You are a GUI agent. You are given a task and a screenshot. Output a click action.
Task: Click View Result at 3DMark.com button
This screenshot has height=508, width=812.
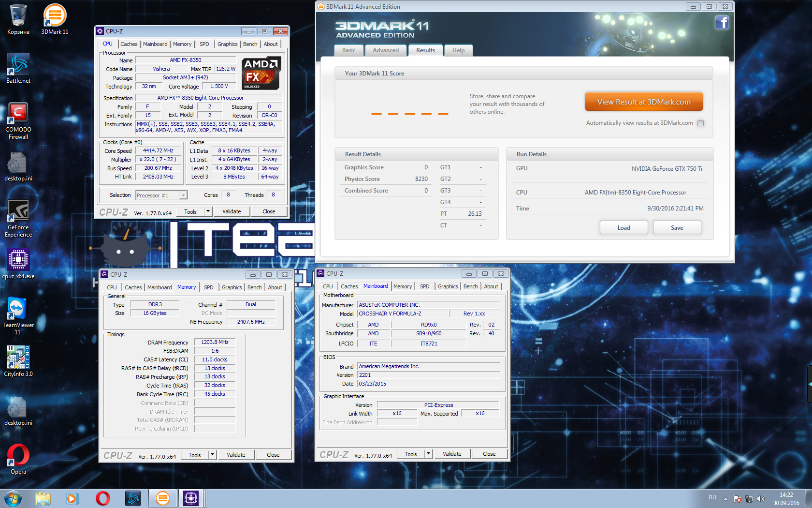click(x=644, y=102)
